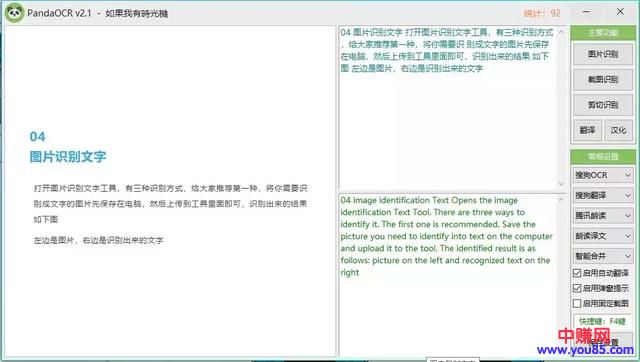Click the 剪切识别 button

click(603, 105)
